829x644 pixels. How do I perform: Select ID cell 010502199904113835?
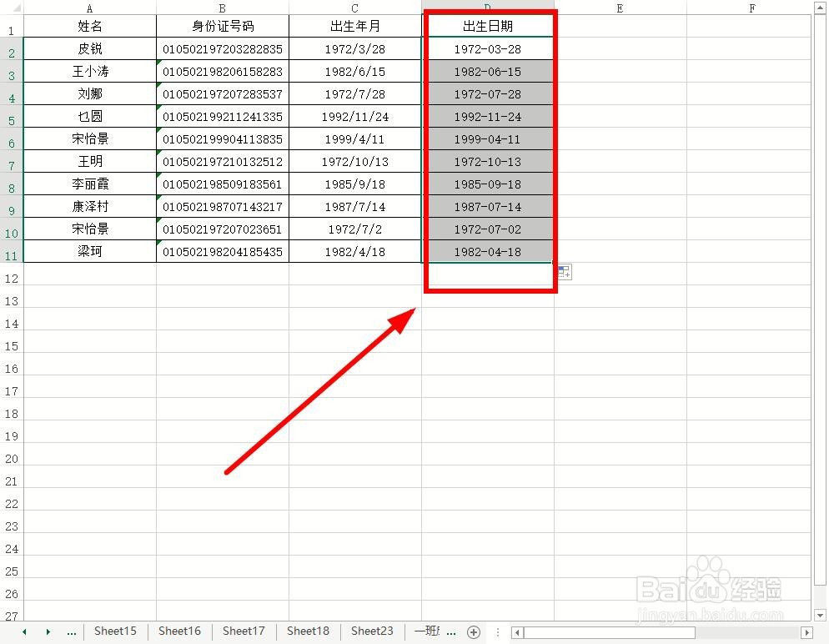pos(223,139)
